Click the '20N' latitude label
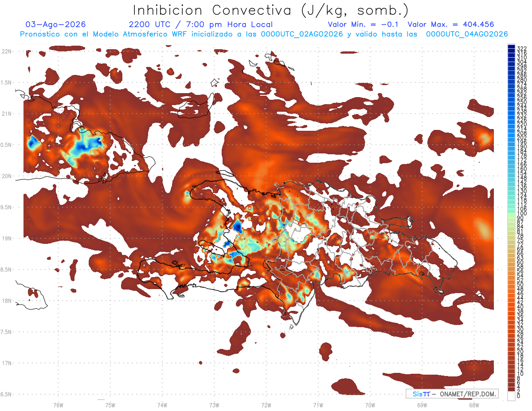The height and width of the screenshot is (411, 532). point(8,176)
